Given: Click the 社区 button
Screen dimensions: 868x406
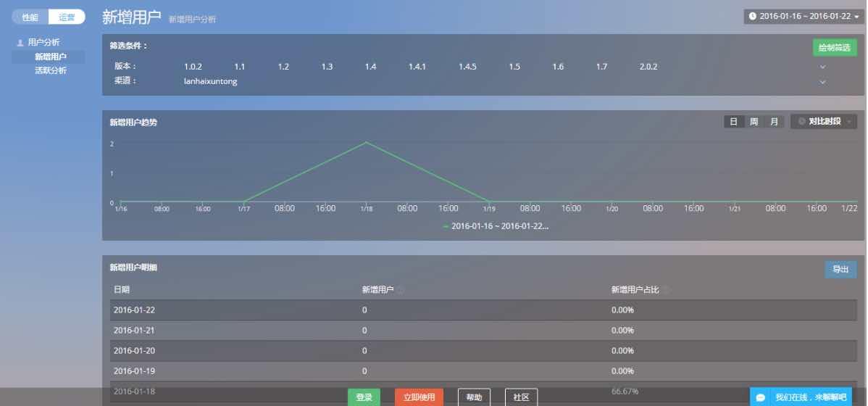Looking at the screenshot, I should (522, 397).
